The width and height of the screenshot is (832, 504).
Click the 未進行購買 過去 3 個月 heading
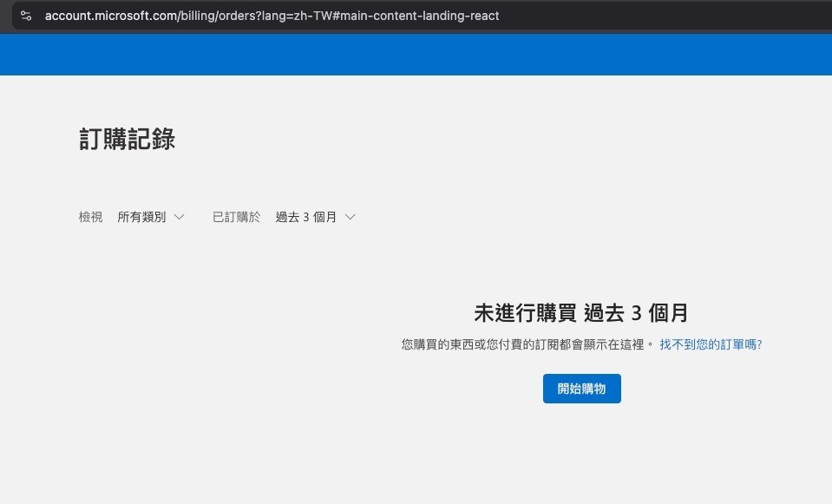[581, 313]
